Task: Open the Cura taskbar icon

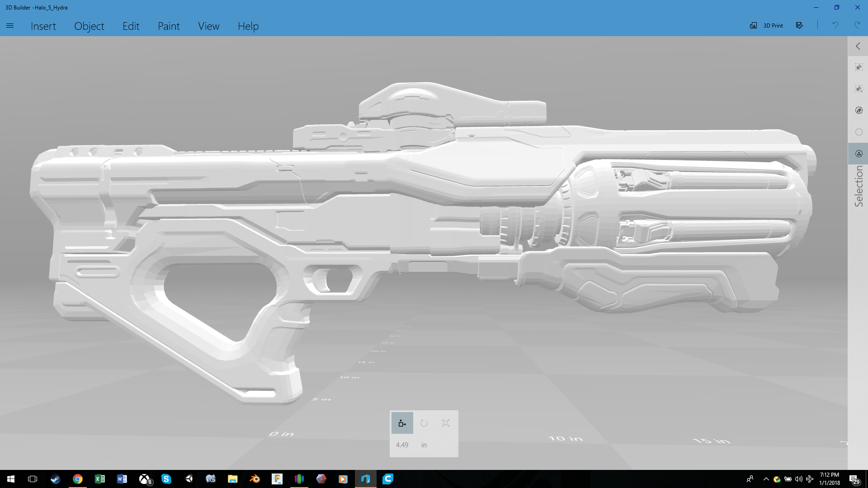Action: 388,479
